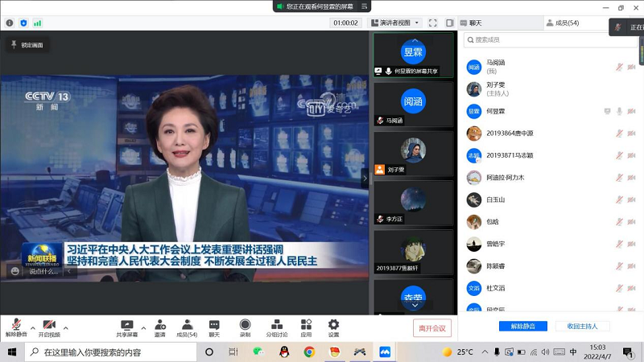The image size is (644, 362).
Task: Click the blue security shield icon
Action: click(23, 23)
